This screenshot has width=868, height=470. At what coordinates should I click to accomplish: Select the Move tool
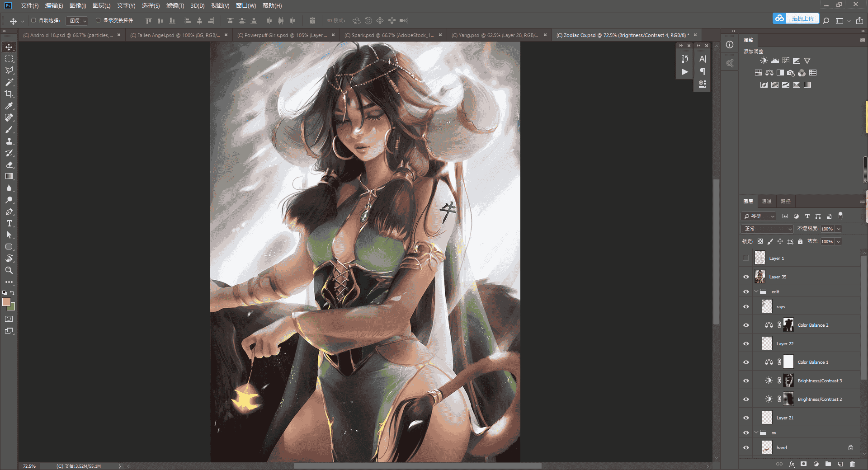(x=9, y=47)
